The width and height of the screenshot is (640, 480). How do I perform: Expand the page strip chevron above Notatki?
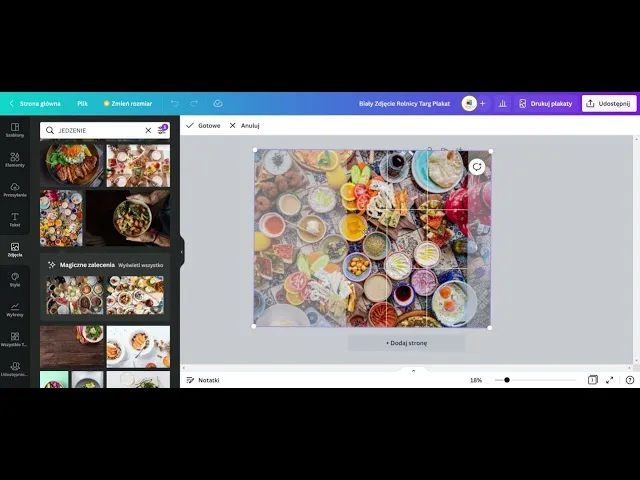pos(413,371)
